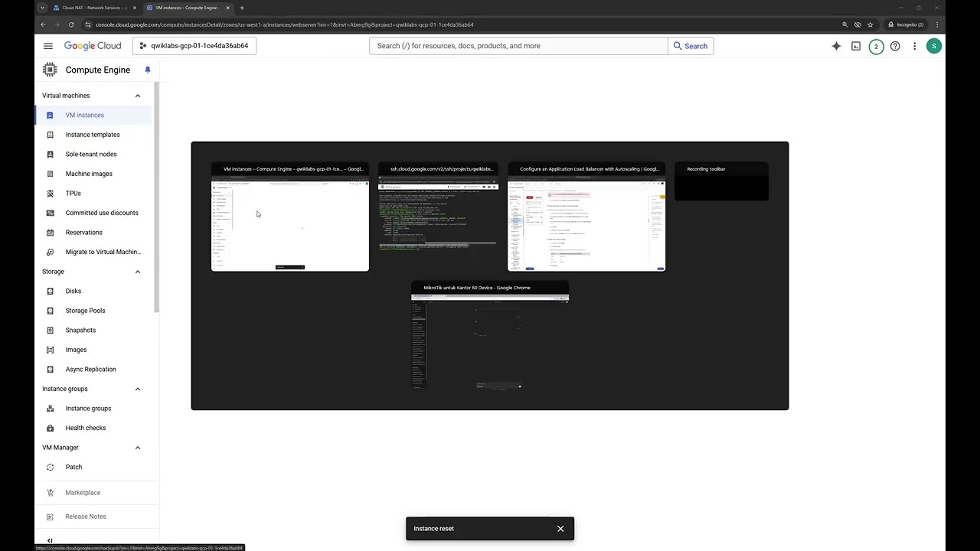Open a new browser tab
This screenshot has width=980, height=551.
click(x=242, y=8)
